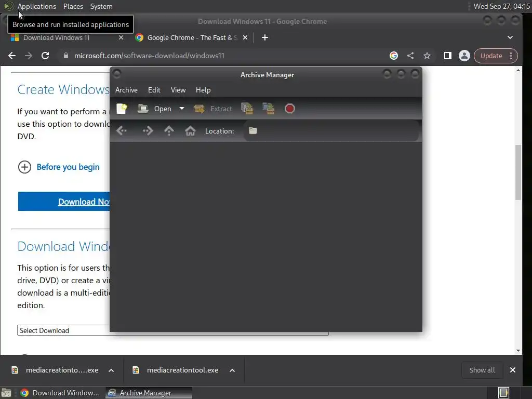532x399 pixels.
Task: Switch to Archive Manager taskbar entry
Action: (x=149, y=393)
